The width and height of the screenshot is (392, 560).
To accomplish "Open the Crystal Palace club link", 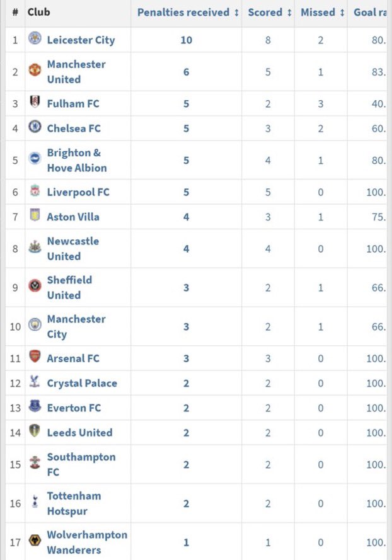I will pyautogui.click(x=81, y=383).
